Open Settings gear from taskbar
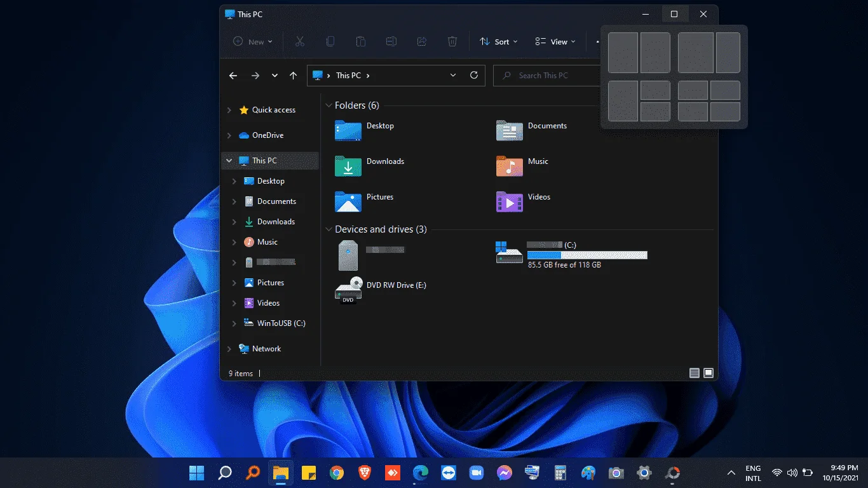Viewport: 868px width, 488px height. [x=644, y=473]
